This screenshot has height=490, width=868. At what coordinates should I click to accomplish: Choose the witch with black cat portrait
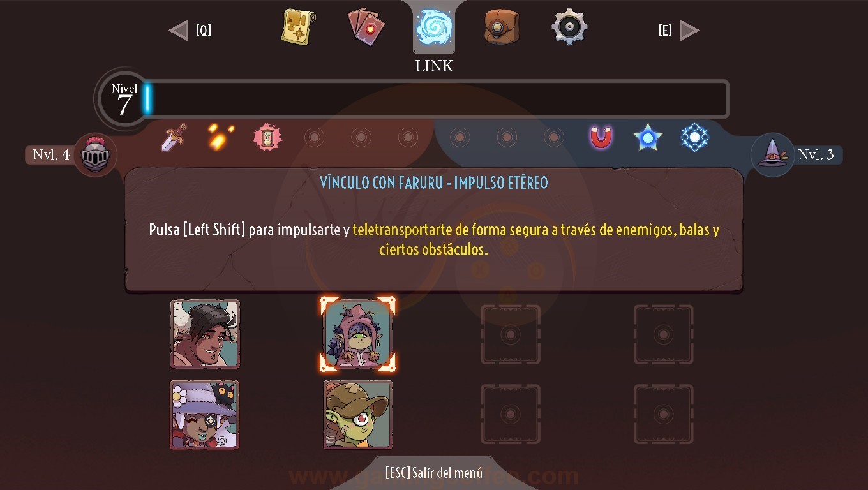click(205, 415)
